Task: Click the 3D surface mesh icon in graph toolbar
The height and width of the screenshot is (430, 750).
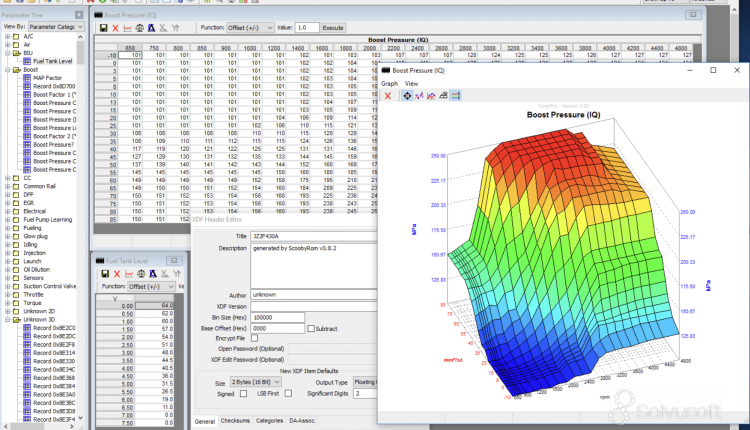Action: pos(443,96)
